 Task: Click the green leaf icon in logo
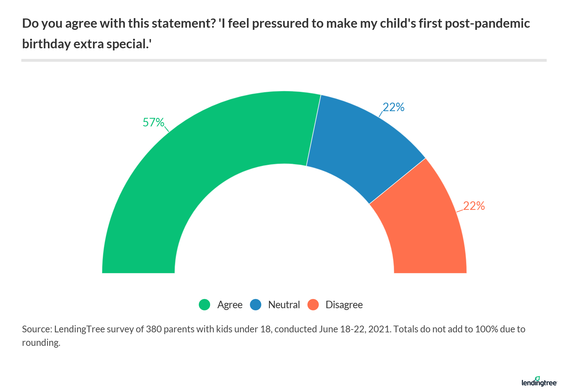pyautogui.click(x=537, y=379)
